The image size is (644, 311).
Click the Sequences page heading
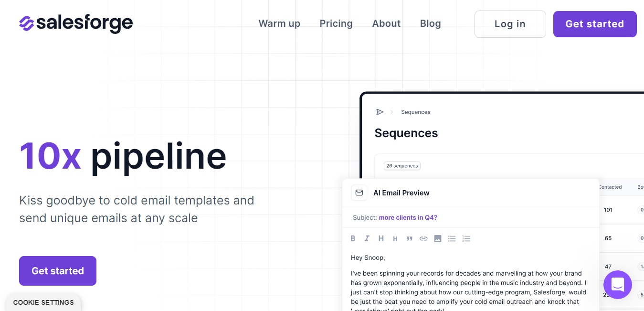pos(406,133)
